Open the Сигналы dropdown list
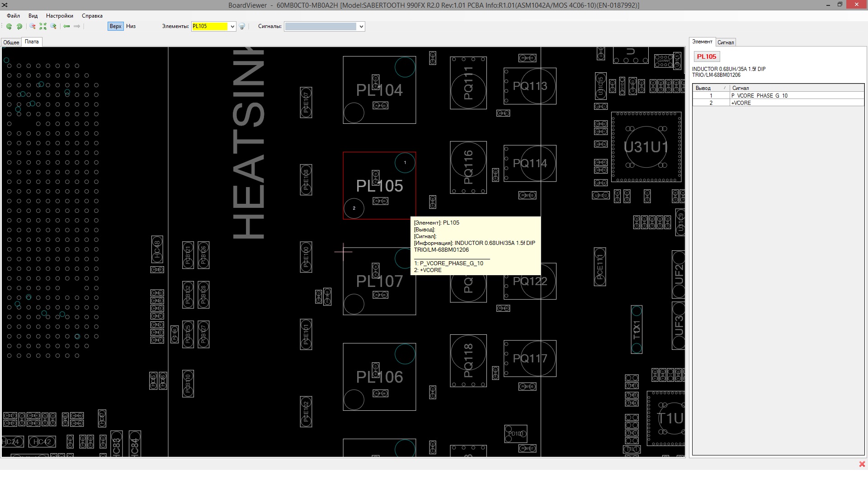The height and width of the screenshot is (488, 868). point(361,26)
